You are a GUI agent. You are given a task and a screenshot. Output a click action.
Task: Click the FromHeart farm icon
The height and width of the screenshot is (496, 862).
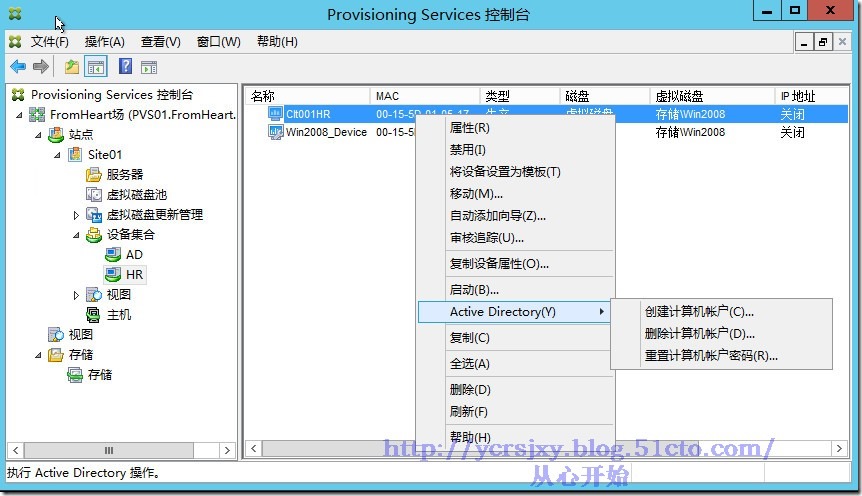point(37,114)
